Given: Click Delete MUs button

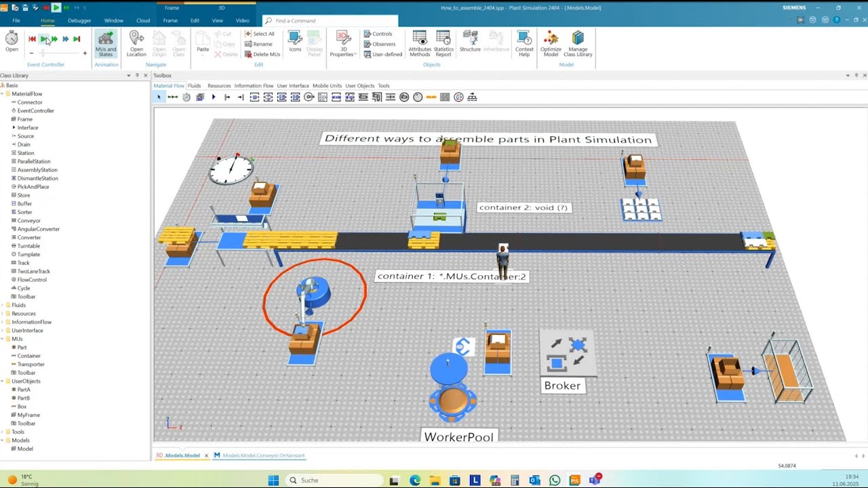Looking at the screenshot, I should [262, 54].
